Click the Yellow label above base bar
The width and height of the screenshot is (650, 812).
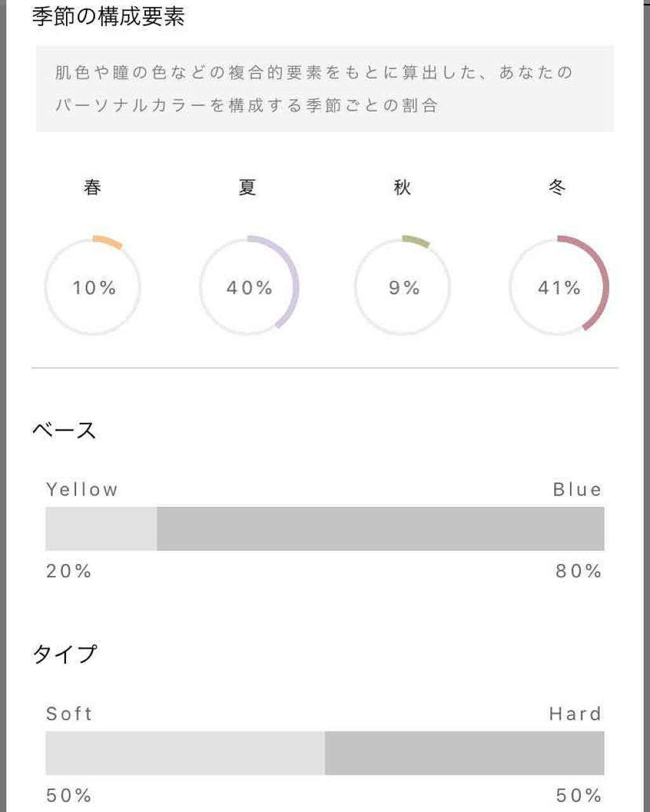82,490
